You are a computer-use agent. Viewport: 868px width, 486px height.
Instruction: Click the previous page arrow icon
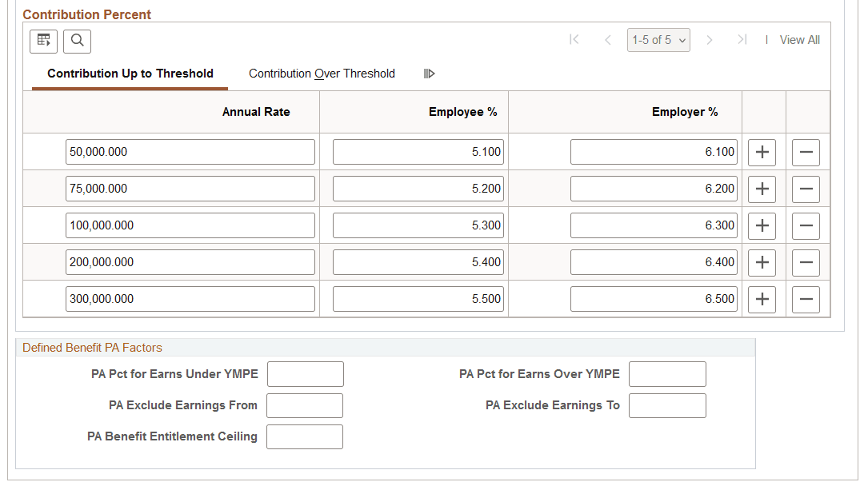608,39
